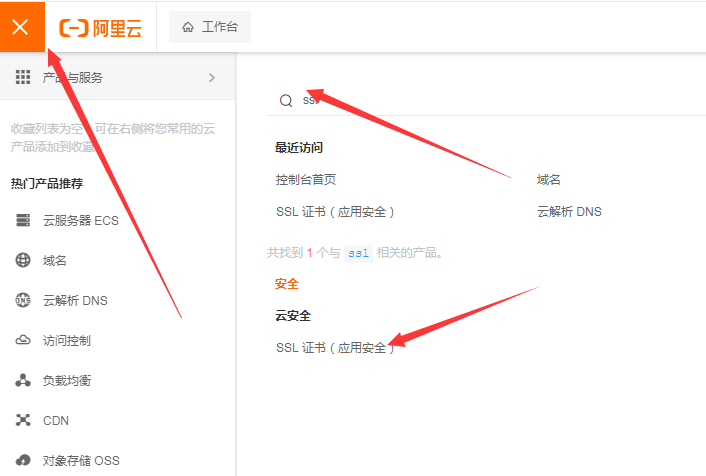Select recent 域名 link on right
The image size is (706, 476).
548,179
